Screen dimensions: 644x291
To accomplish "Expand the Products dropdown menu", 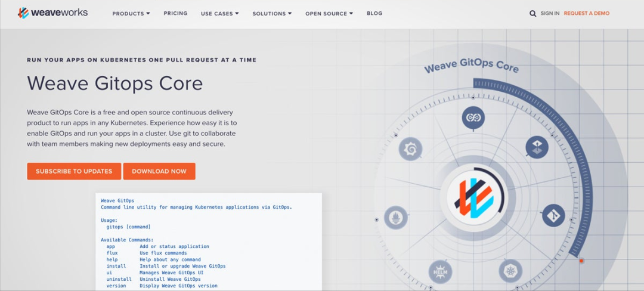I will click(131, 13).
